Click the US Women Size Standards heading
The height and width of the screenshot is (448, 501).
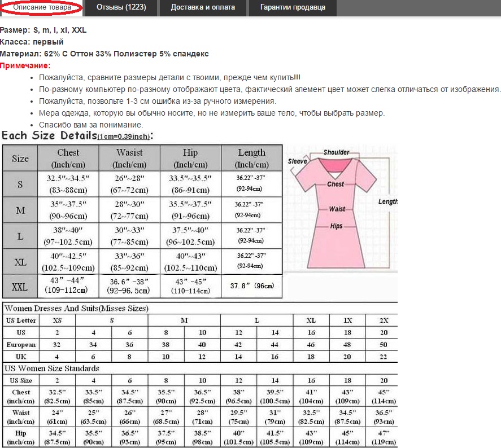tap(52, 368)
